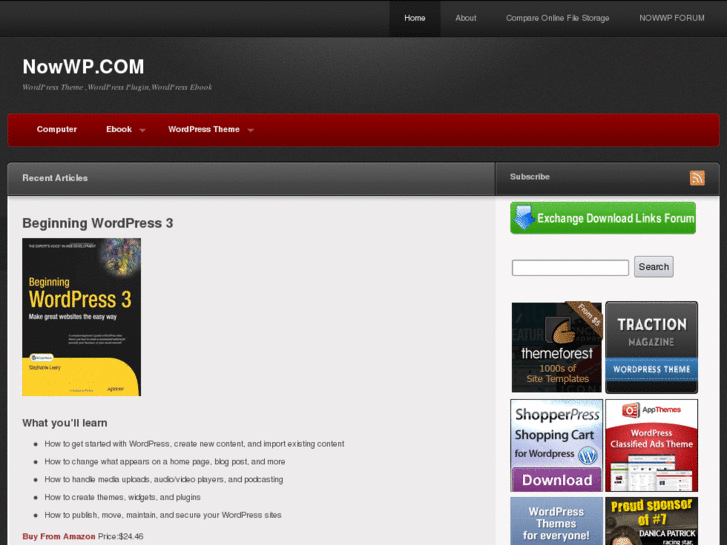
Task: Open the RSS feed subscribe icon
Action: click(x=697, y=178)
